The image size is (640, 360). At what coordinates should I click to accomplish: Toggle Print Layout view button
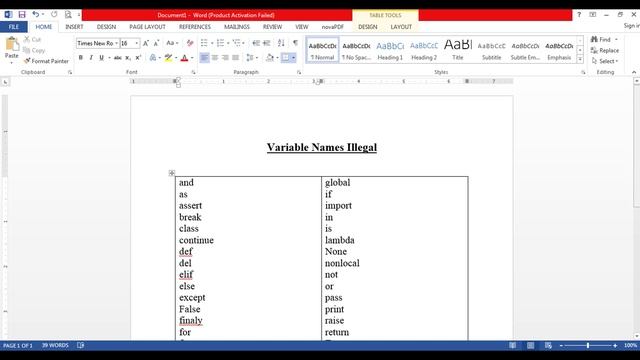pyautogui.click(x=530, y=346)
